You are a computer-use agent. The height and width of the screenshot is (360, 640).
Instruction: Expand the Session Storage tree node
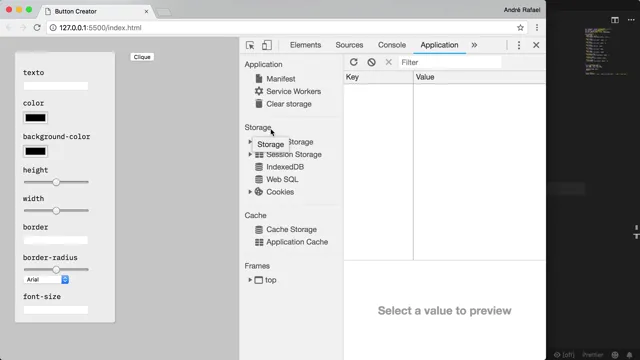(x=250, y=154)
